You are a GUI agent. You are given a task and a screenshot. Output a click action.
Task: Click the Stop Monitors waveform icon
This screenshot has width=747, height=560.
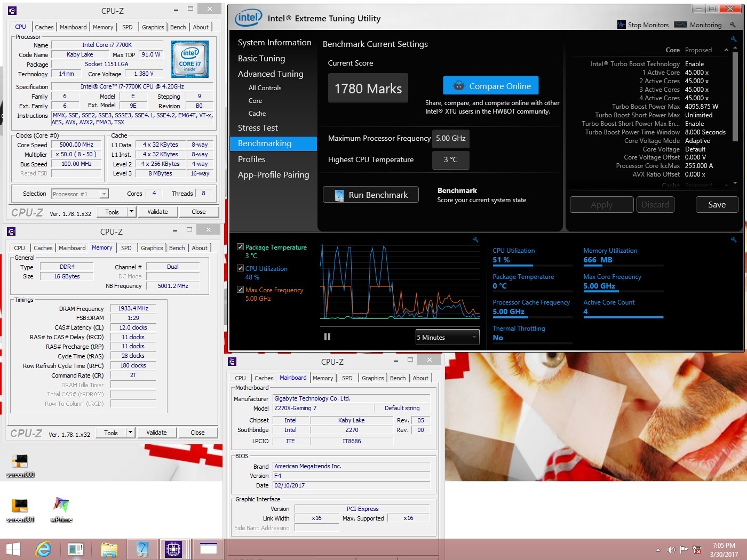[x=621, y=25]
